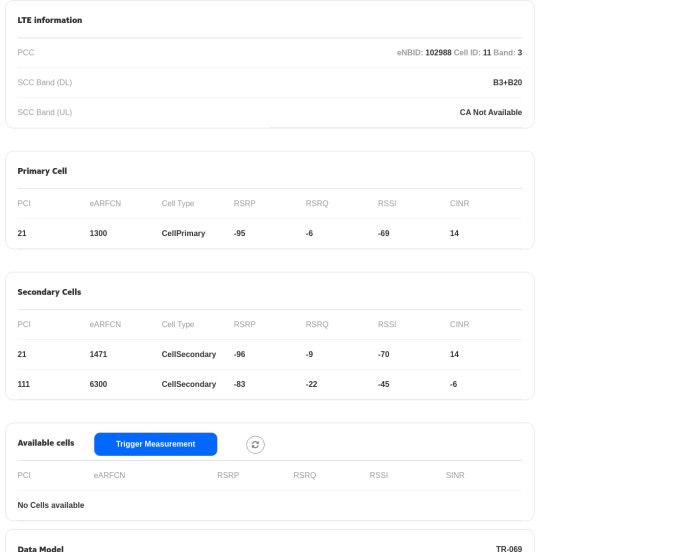Click the SCC Band (DL) value B3+B20

coord(507,82)
